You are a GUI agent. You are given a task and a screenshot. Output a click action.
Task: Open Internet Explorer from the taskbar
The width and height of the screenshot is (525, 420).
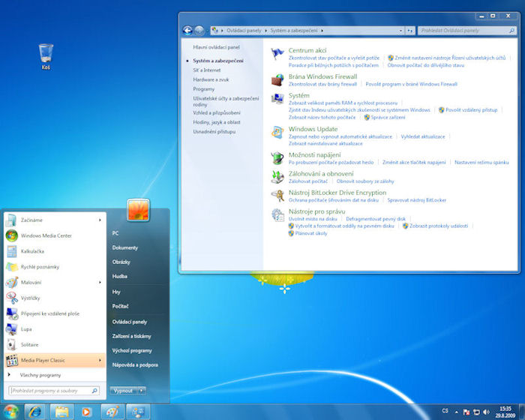tap(34, 412)
